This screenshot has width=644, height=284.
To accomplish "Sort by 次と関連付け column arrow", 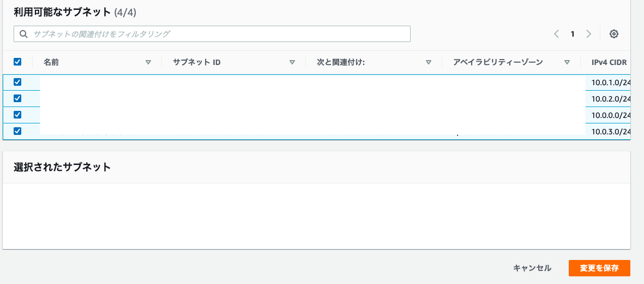I will click(429, 63).
